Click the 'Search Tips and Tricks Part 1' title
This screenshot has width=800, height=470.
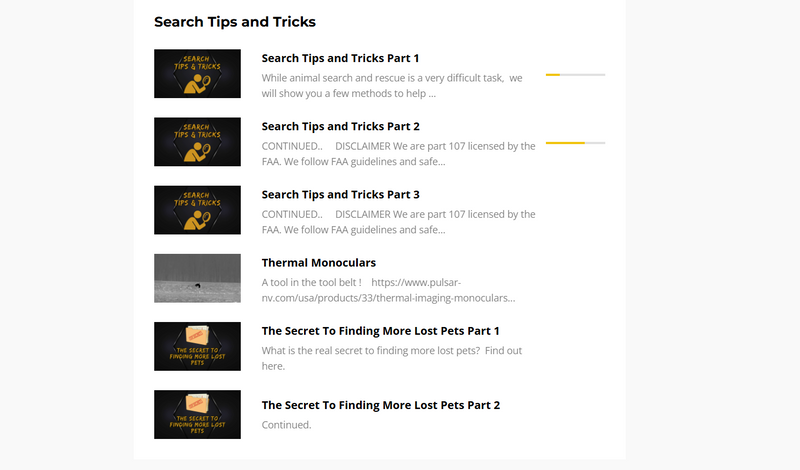coord(340,58)
